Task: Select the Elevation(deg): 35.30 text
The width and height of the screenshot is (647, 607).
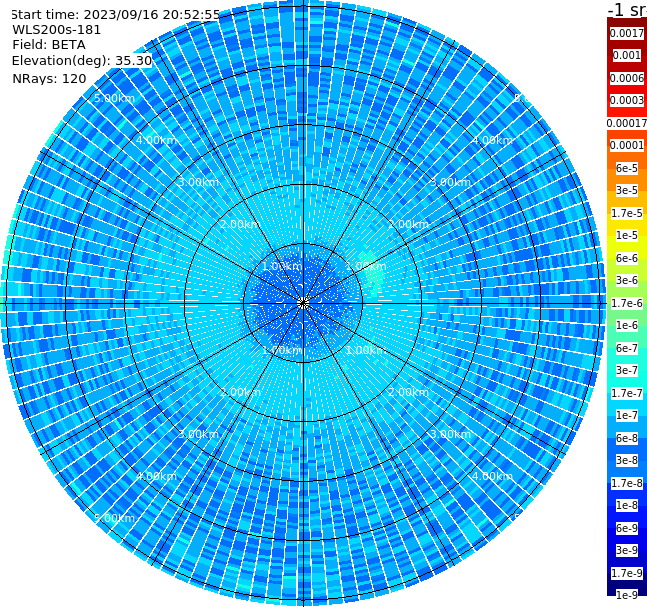Action: 82,61
